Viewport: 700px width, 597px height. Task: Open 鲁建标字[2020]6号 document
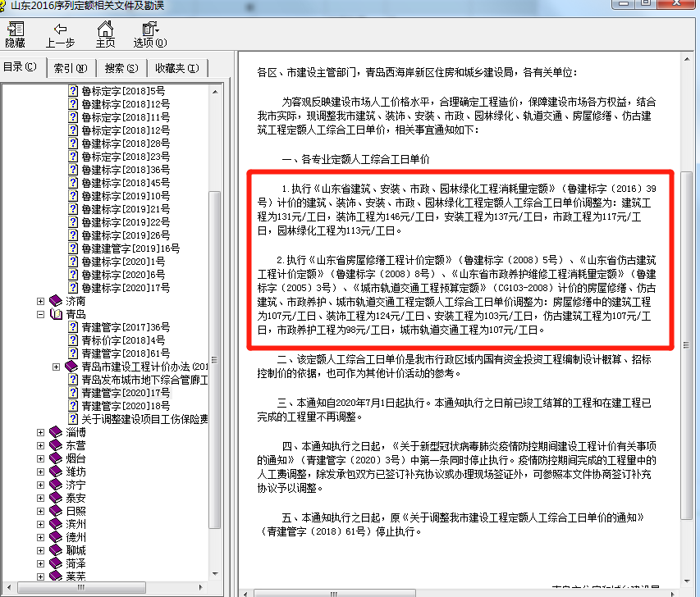coord(123,275)
